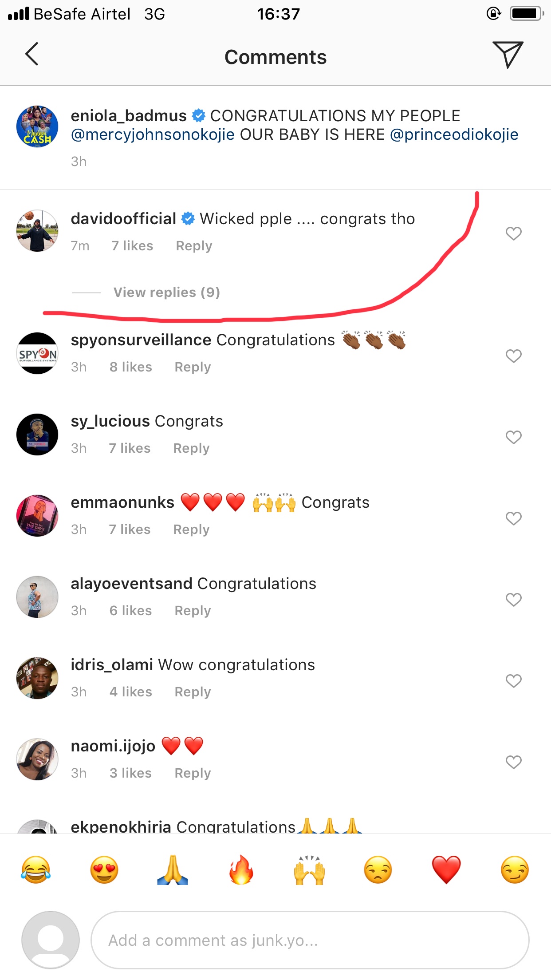Reply to idris_olami's comment
The height and width of the screenshot is (980, 551).
[193, 692]
